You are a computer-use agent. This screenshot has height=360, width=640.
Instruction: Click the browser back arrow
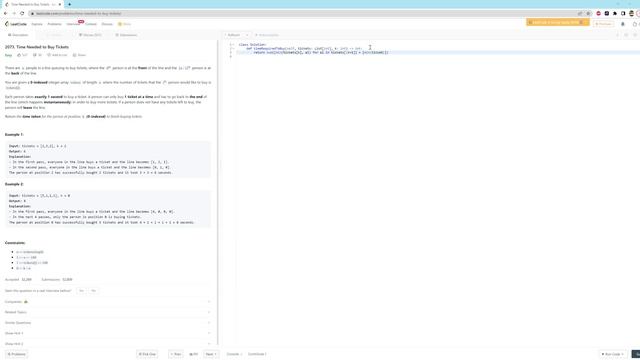(5, 13)
